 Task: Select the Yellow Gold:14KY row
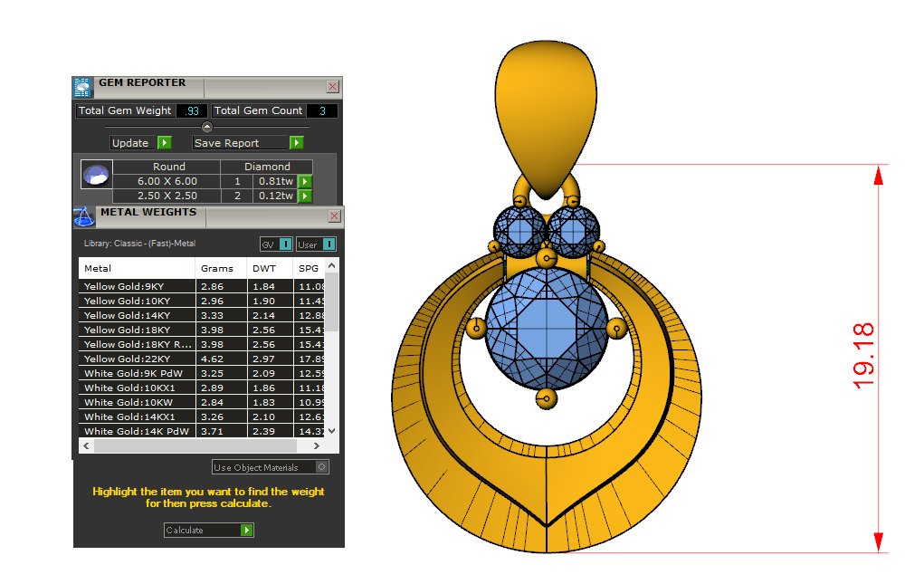click(202, 315)
